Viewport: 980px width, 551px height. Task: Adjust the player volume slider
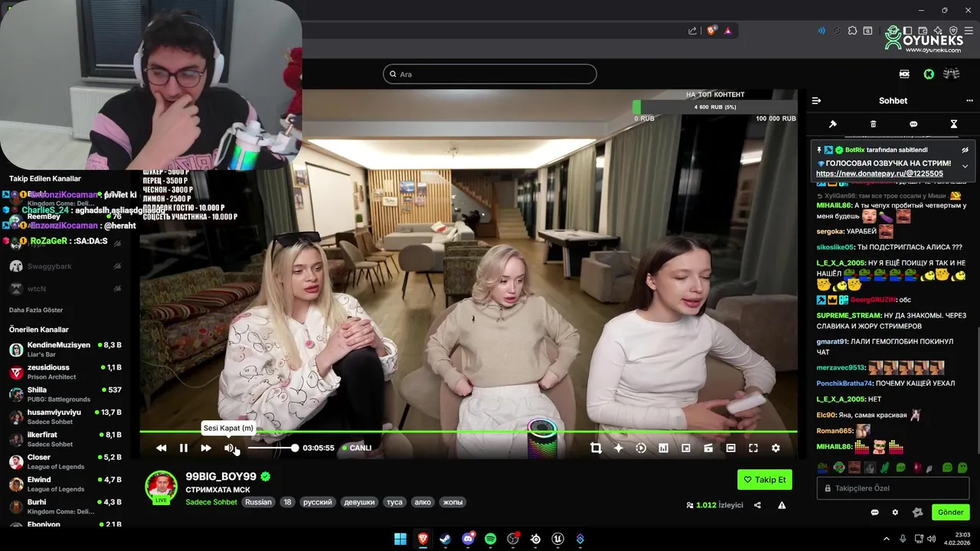(272, 448)
